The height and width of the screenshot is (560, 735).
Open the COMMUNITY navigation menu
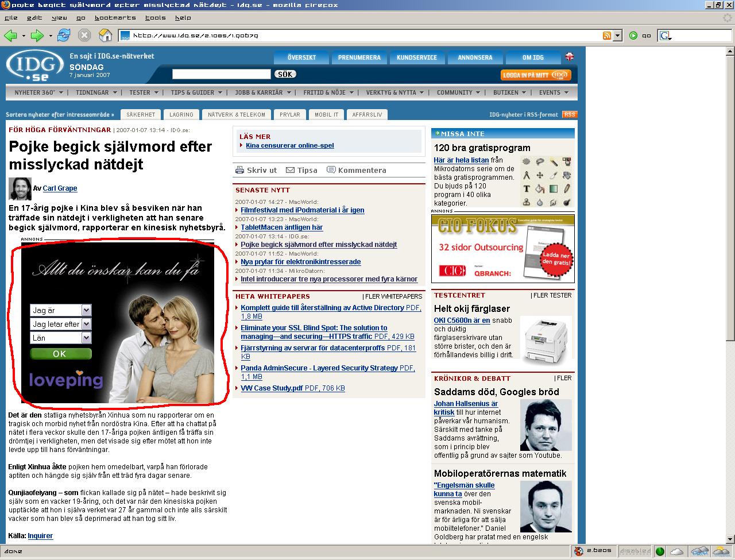tap(458, 92)
